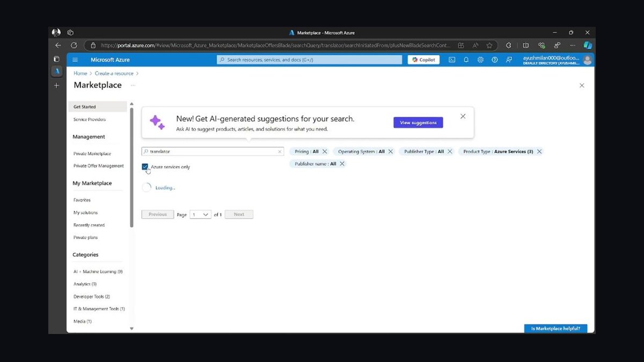Open the browser profile icon
The height and width of the screenshot is (362, 644).
(56, 32)
